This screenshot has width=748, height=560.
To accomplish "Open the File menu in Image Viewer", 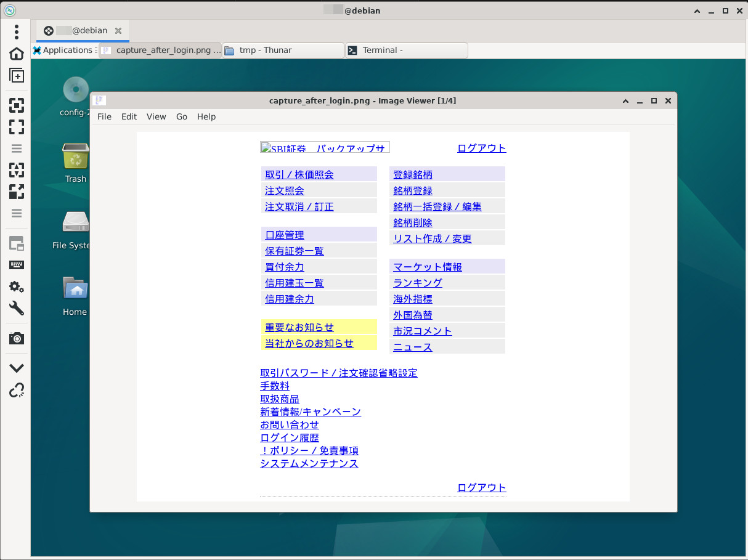I will point(105,116).
